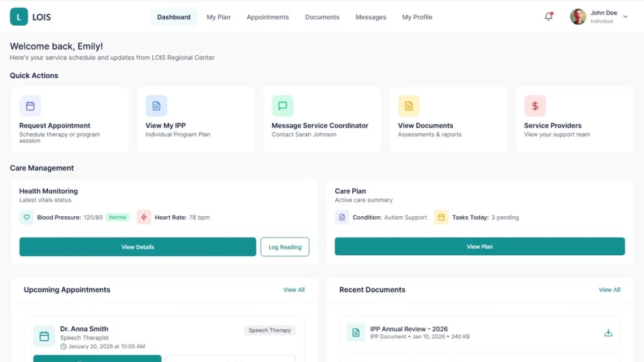Download the IPP Annual Review - 2026 document

608,332
